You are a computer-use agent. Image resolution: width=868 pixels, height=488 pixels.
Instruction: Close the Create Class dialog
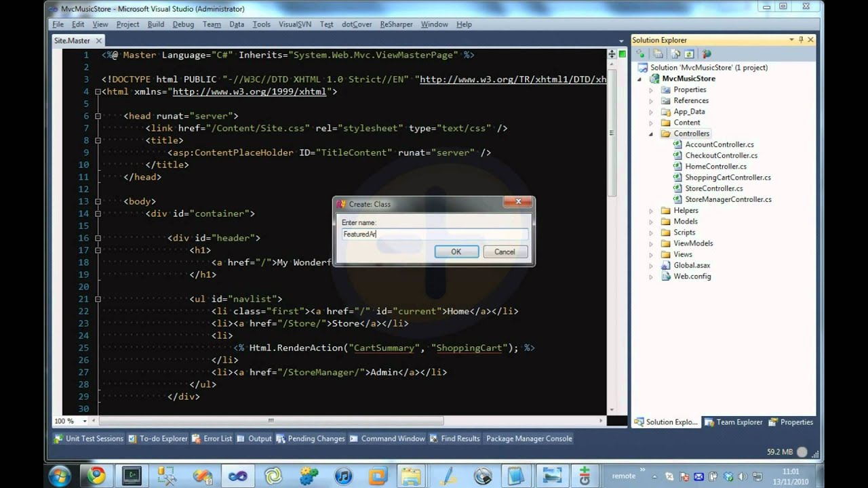(518, 202)
